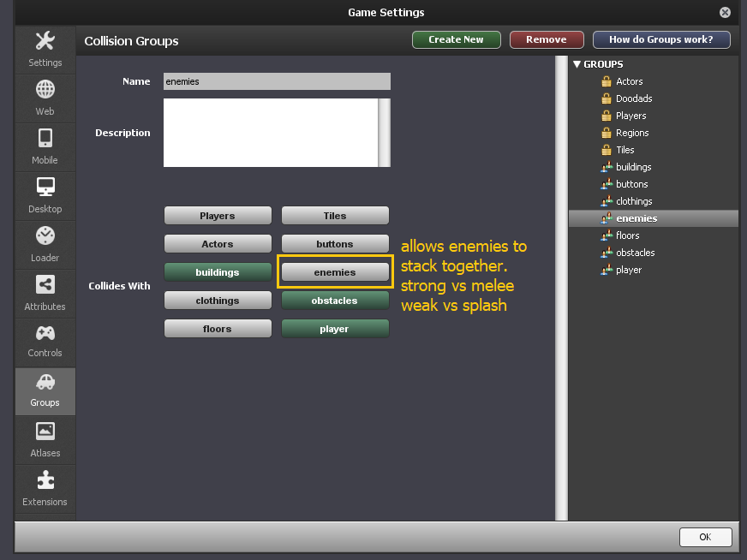Open the Desktop monitor icon
Screen dimensions: 747x560
coord(45,187)
